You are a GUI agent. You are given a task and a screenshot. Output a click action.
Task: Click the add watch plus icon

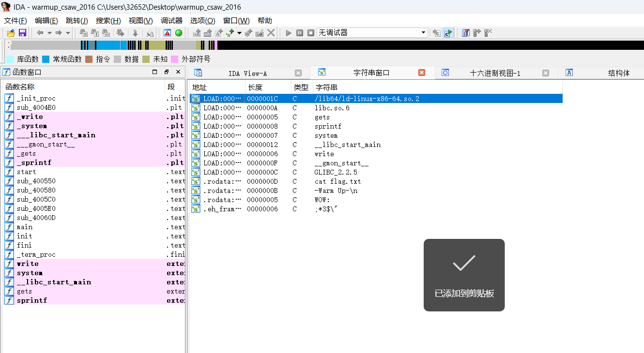click(x=477, y=33)
